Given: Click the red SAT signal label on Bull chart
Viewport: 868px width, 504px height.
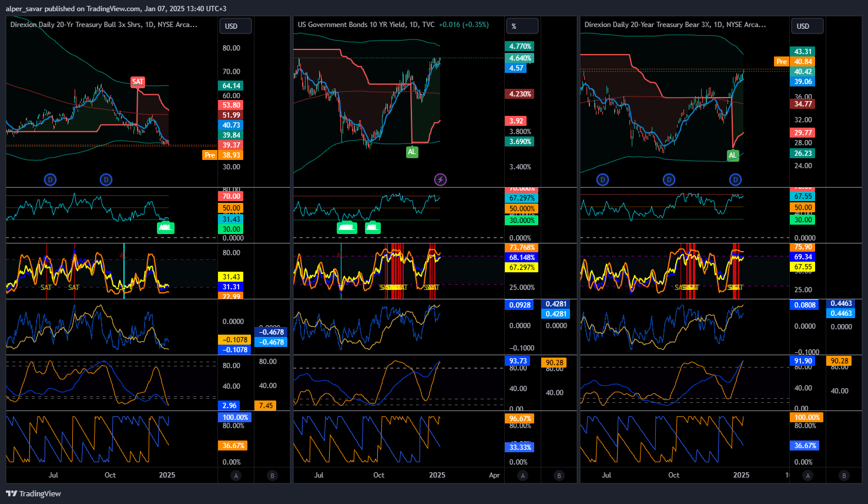Looking at the screenshot, I should click(138, 82).
